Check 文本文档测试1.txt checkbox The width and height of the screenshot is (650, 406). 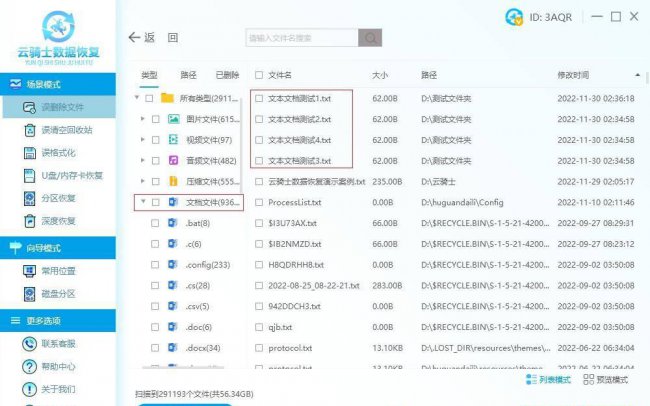[x=259, y=99]
